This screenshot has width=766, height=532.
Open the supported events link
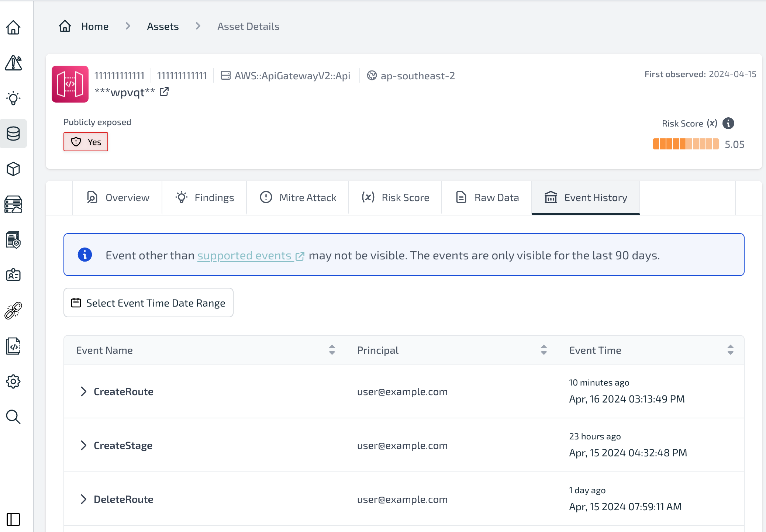[x=244, y=255]
